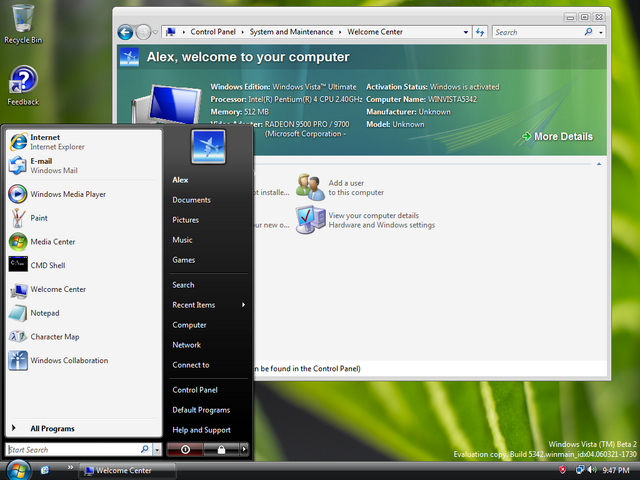
Task: Click the Forward navigation button
Action: 143,32
